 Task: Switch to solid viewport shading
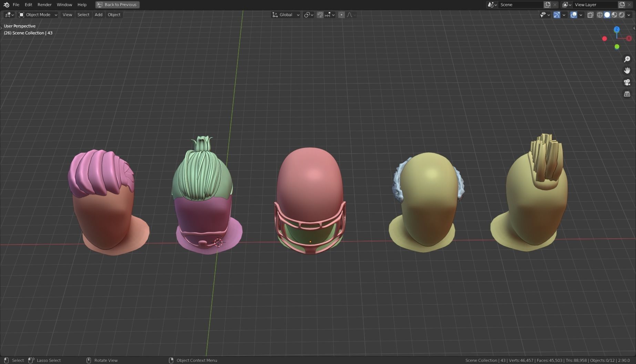607,15
